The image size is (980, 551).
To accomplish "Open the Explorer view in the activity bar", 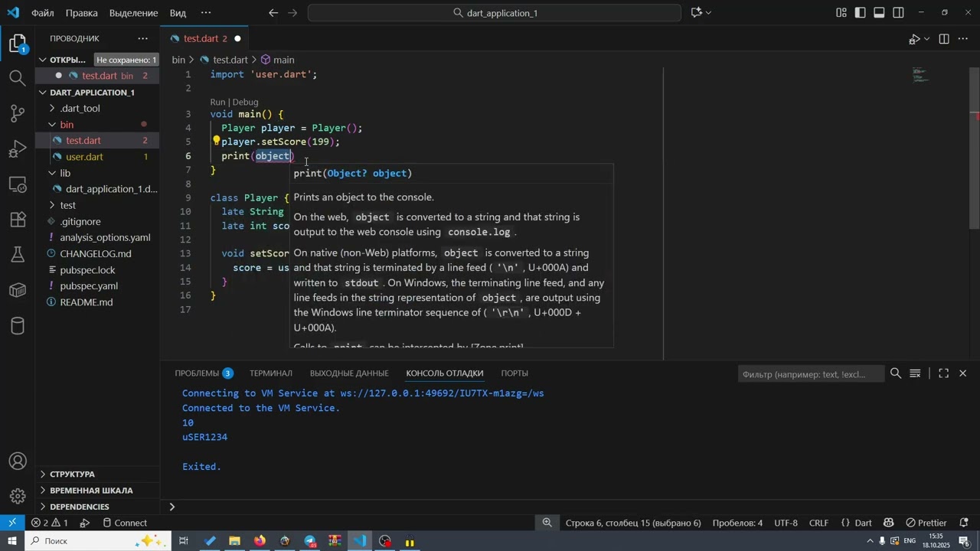I will point(18,44).
